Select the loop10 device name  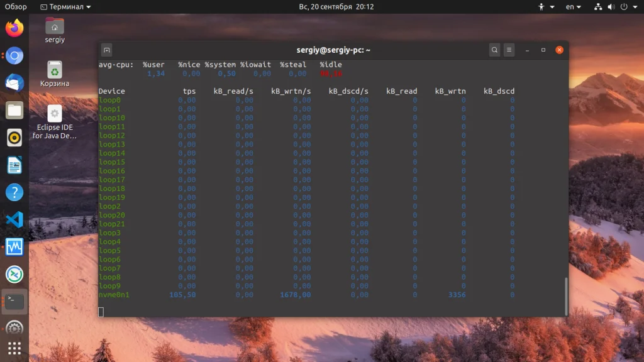112,118
